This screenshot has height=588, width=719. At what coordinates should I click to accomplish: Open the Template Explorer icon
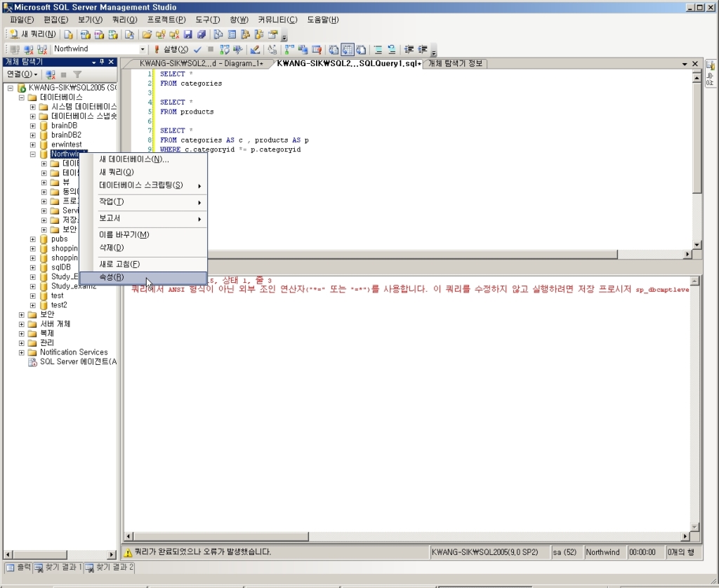(x=259, y=34)
